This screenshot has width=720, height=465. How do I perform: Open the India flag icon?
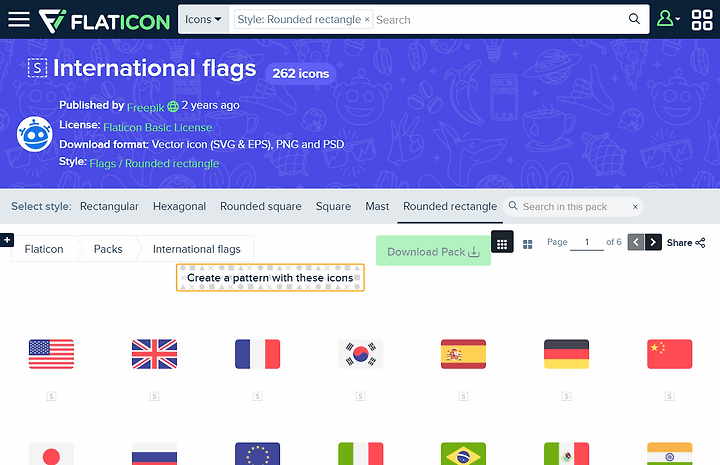pos(669,454)
